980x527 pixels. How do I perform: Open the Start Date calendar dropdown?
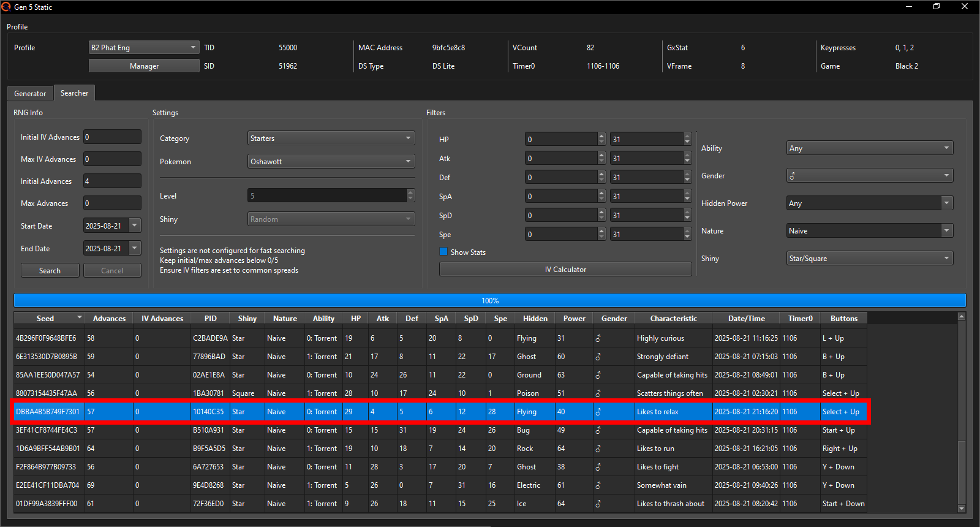tap(135, 226)
